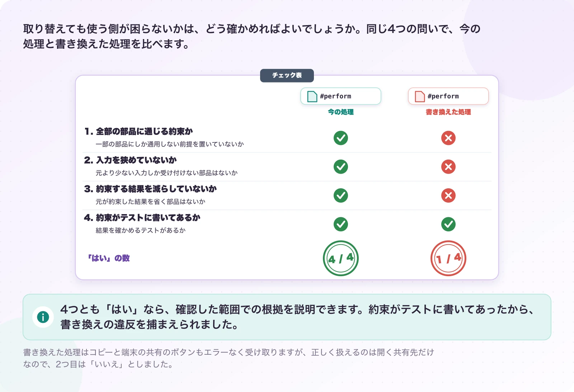Click the footnote starting 書き換えた処理はコピーと

(229, 358)
